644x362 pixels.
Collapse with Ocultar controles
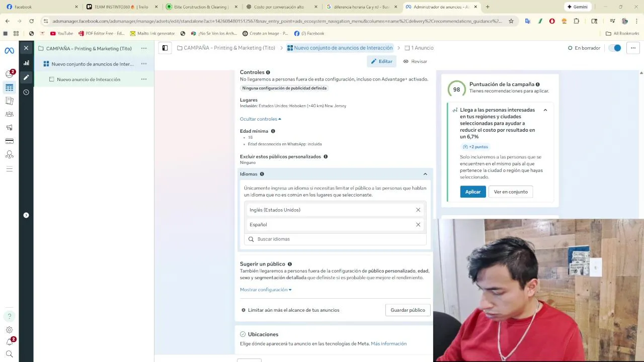click(x=261, y=119)
